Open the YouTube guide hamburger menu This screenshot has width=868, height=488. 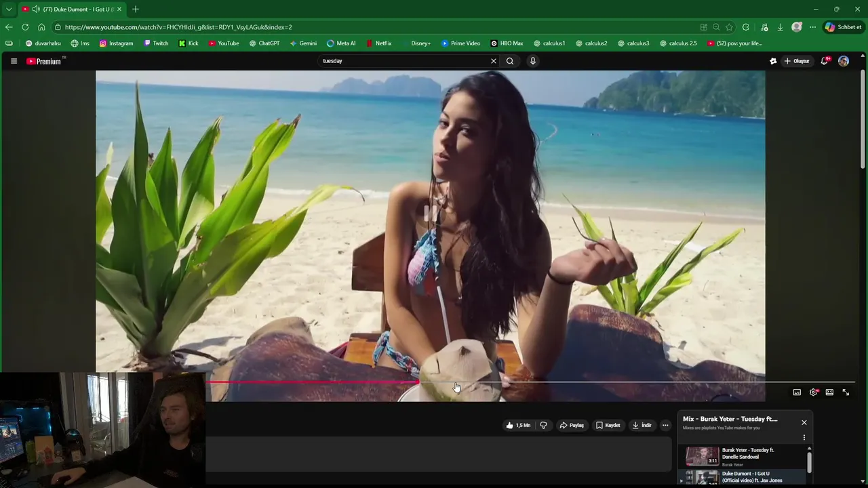pyautogui.click(x=14, y=61)
